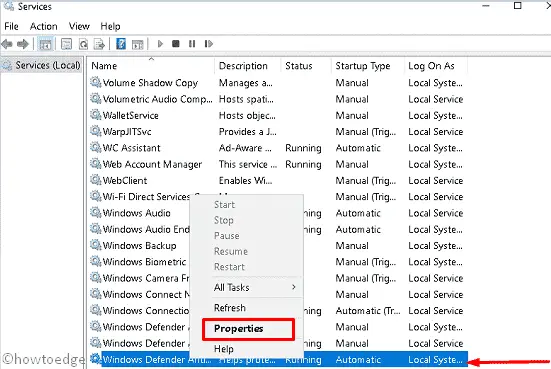Click the Services title bar icon
This screenshot has width=551, height=369.
pyautogui.click(x=8, y=6)
